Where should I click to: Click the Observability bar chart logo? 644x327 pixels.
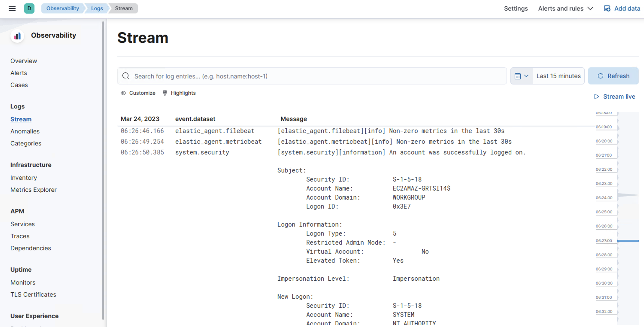click(17, 36)
